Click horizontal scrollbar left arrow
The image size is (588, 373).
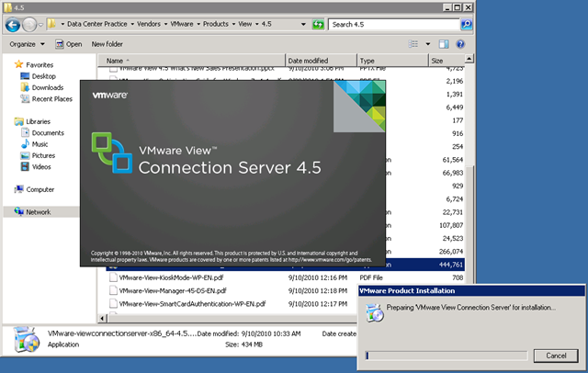click(x=102, y=319)
